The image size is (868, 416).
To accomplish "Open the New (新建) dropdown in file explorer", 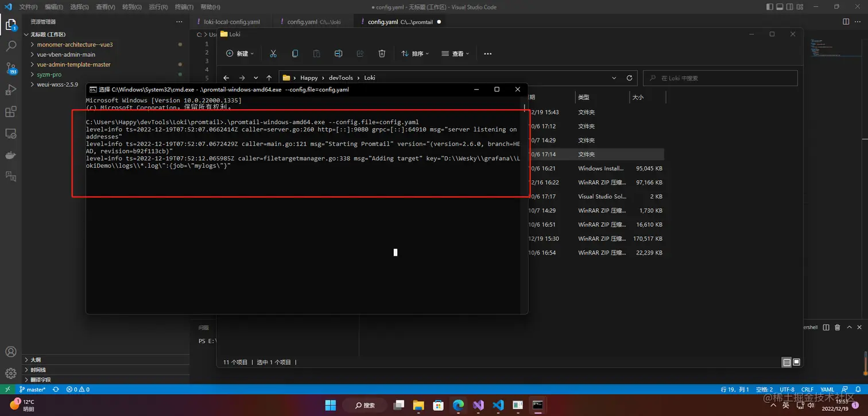I will click(240, 53).
